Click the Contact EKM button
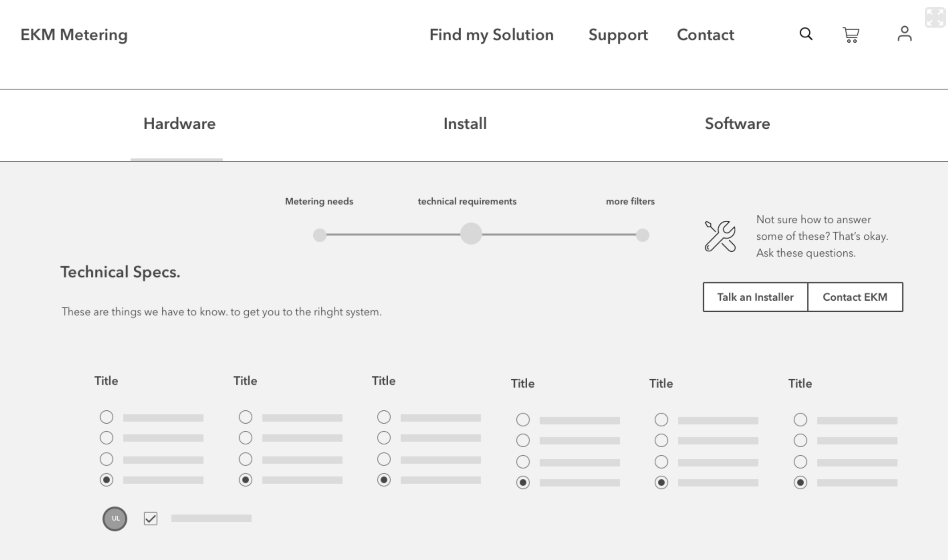This screenshot has height=560, width=948. pos(855,297)
